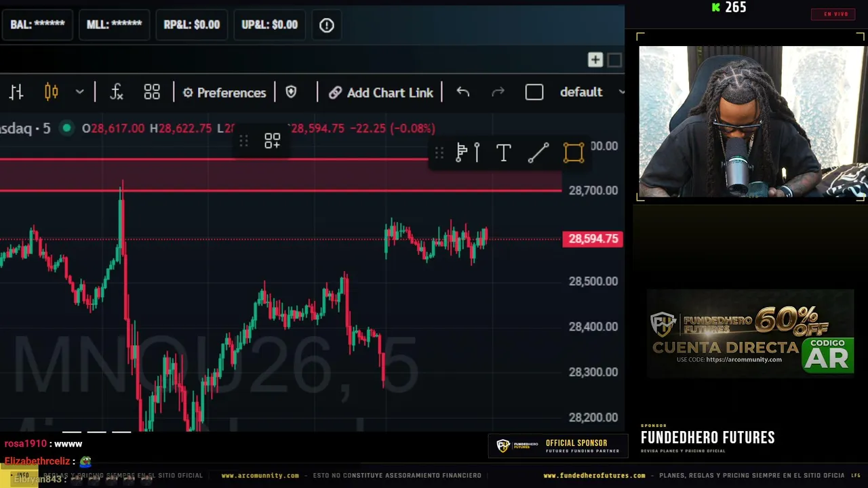This screenshot has height=488, width=868.
Task: Click the 28,500.00 price axis label
Action: [x=593, y=281]
